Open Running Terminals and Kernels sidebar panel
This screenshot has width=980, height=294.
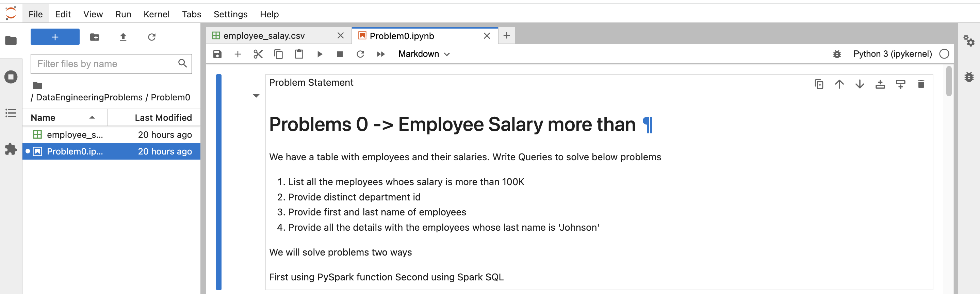[x=11, y=77]
